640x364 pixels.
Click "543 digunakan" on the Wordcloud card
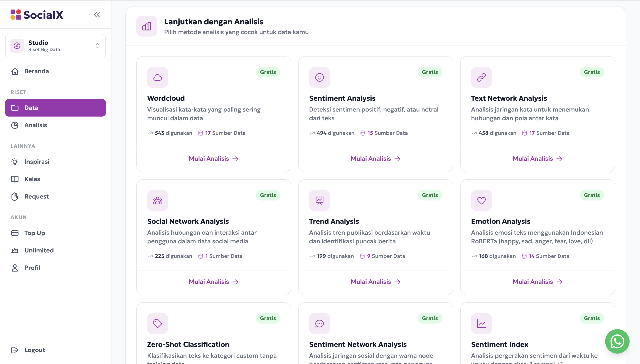coord(170,133)
